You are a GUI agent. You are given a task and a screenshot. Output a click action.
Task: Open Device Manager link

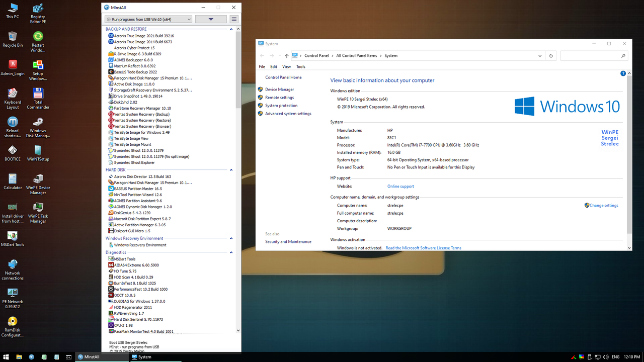pyautogui.click(x=279, y=89)
